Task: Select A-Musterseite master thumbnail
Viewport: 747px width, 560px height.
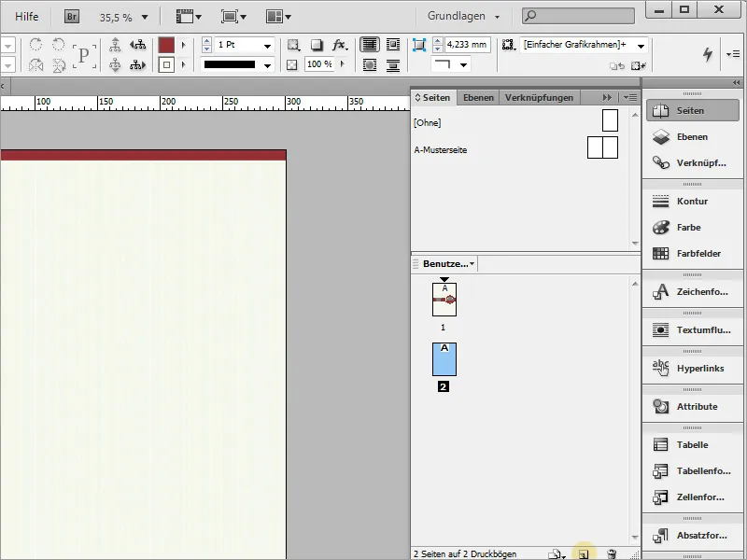Action: [x=602, y=147]
